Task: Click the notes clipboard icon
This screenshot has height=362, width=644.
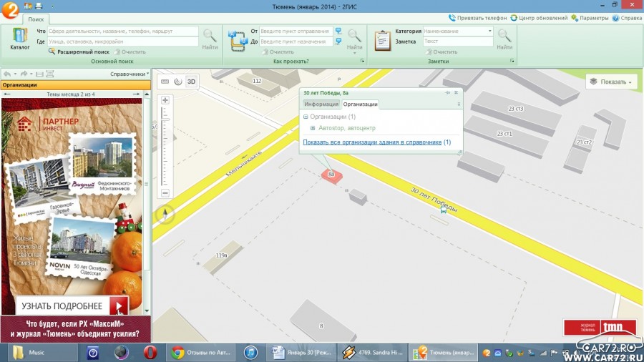Action: 382,40
